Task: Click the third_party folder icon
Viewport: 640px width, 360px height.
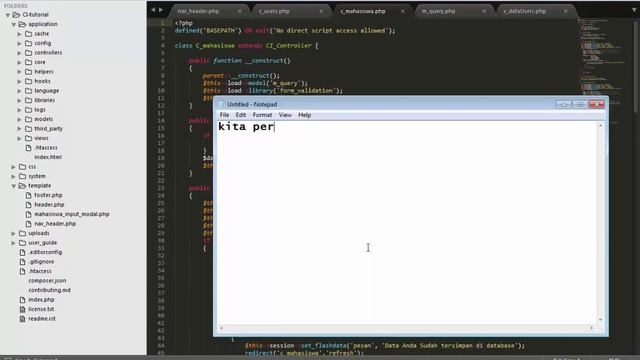Action: pyautogui.click(x=29, y=129)
